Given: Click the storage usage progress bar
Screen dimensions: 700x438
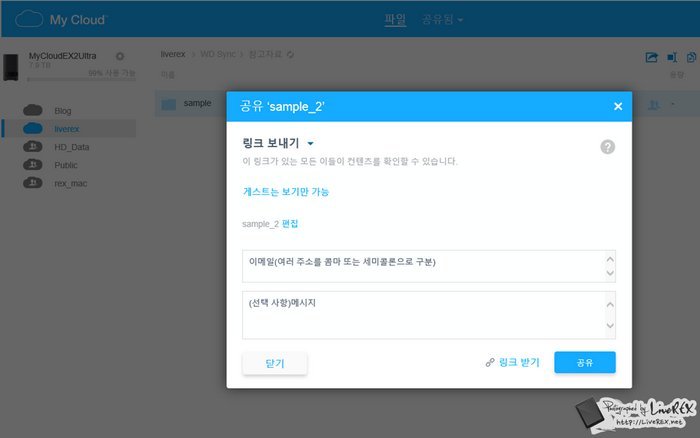Looking at the screenshot, I should [x=81, y=79].
